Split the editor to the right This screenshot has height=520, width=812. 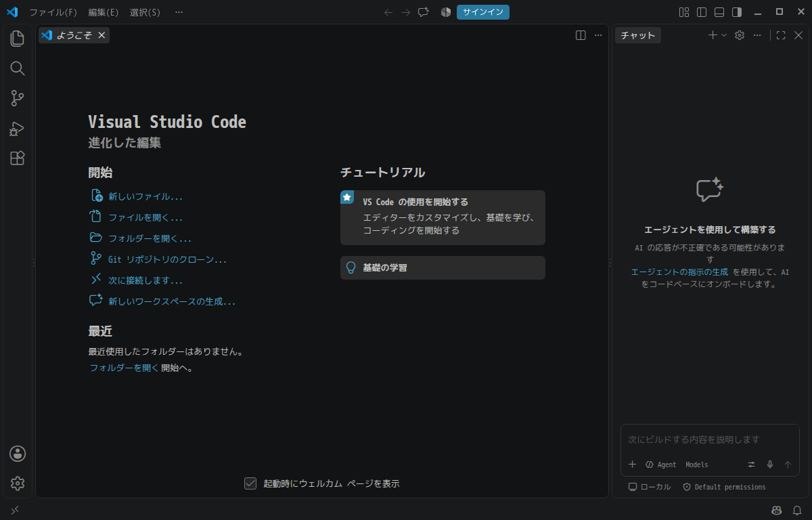tap(581, 35)
